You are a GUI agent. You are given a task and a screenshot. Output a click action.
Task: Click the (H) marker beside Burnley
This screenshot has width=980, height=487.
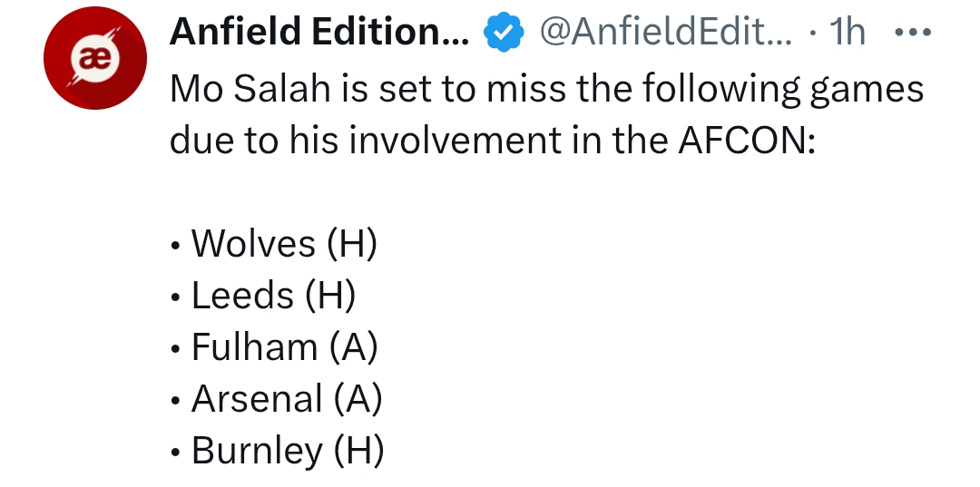(358, 451)
